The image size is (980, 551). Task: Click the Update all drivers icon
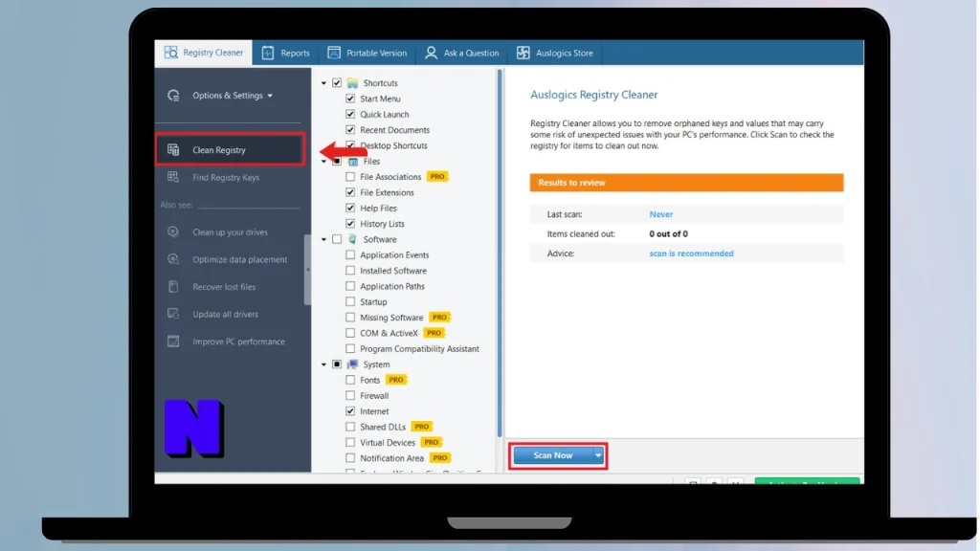(173, 314)
